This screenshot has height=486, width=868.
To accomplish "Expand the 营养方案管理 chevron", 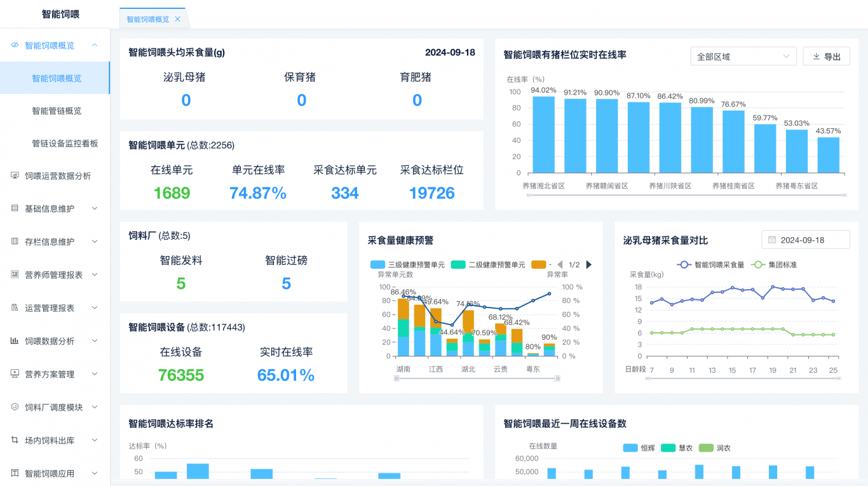I will [95, 374].
